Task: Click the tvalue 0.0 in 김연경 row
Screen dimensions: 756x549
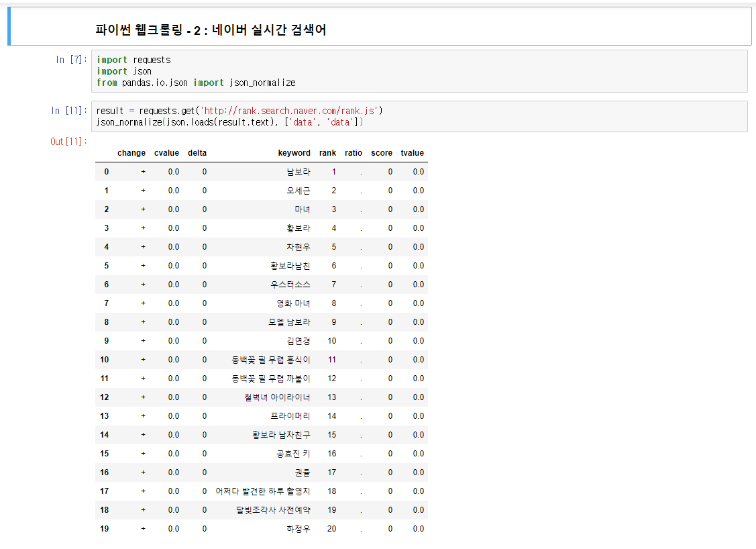Action: [419, 341]
